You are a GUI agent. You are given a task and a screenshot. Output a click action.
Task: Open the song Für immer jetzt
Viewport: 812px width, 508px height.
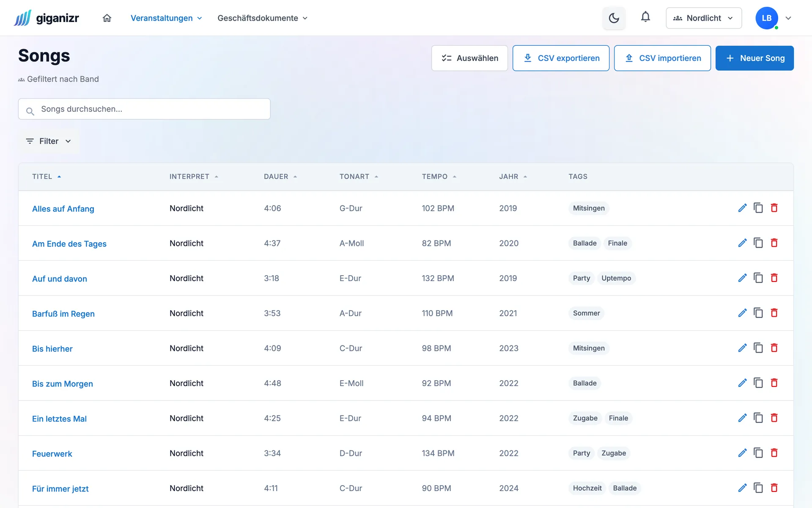(x=60, y=489)
